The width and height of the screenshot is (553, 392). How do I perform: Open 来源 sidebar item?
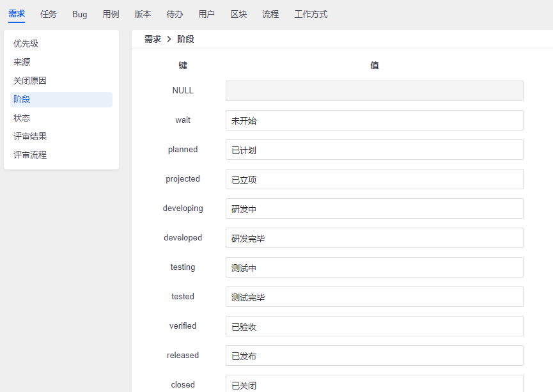[x=22, y=62]
